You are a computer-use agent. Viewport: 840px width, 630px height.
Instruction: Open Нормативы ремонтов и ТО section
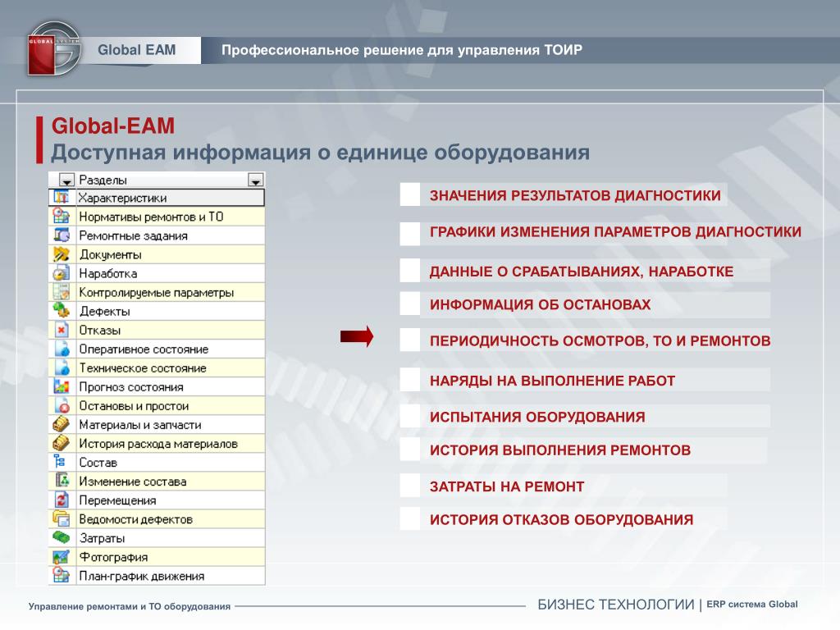click(x=157, y=217)
